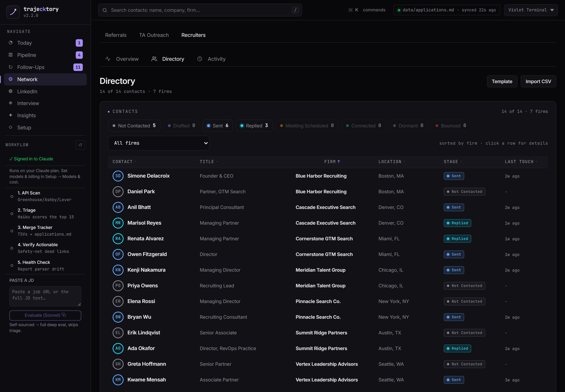565x392 pixels.
Task: Click Ada Okafor's AO avatar
Action: (x=118, y=348)
